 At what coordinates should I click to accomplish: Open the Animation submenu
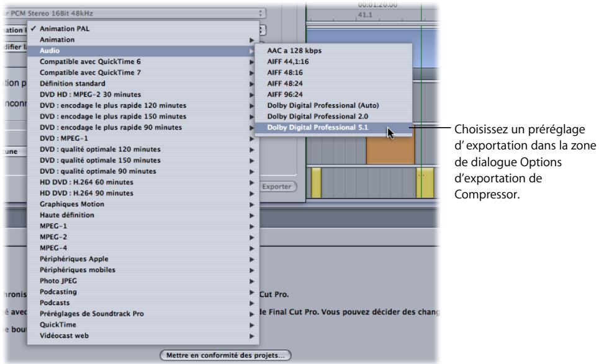point(143,40)
